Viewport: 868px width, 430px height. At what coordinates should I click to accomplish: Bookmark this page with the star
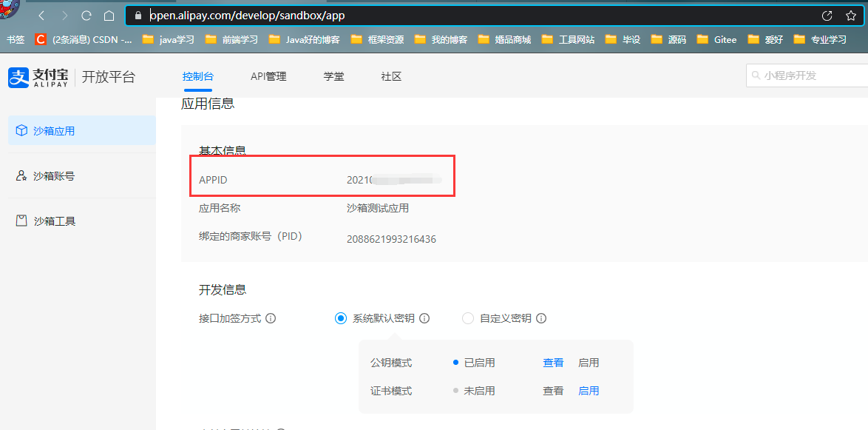(851, 16)
